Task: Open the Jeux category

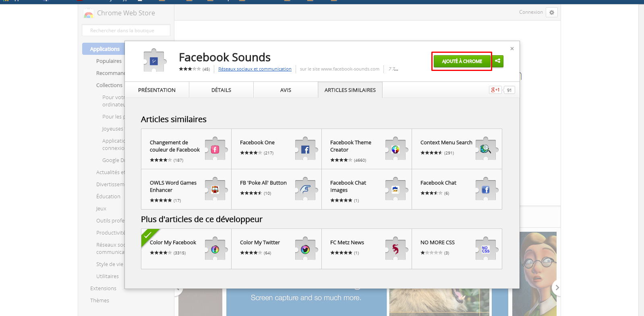Action: (x=101, y=208)
